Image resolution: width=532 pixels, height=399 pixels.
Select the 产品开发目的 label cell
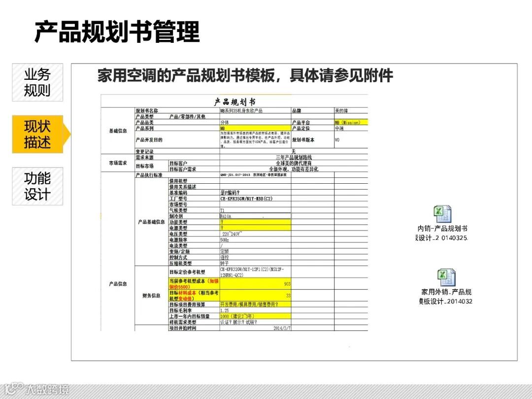pos(177,140)
